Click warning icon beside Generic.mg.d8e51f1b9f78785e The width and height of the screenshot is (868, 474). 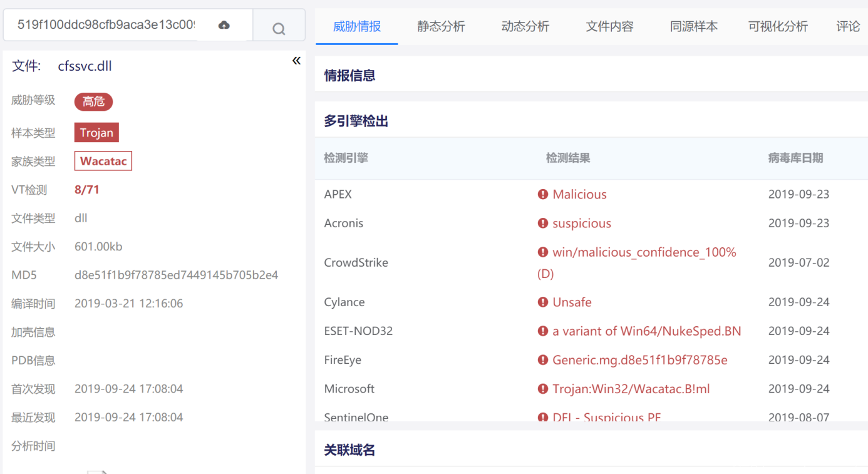pos(543,360)
